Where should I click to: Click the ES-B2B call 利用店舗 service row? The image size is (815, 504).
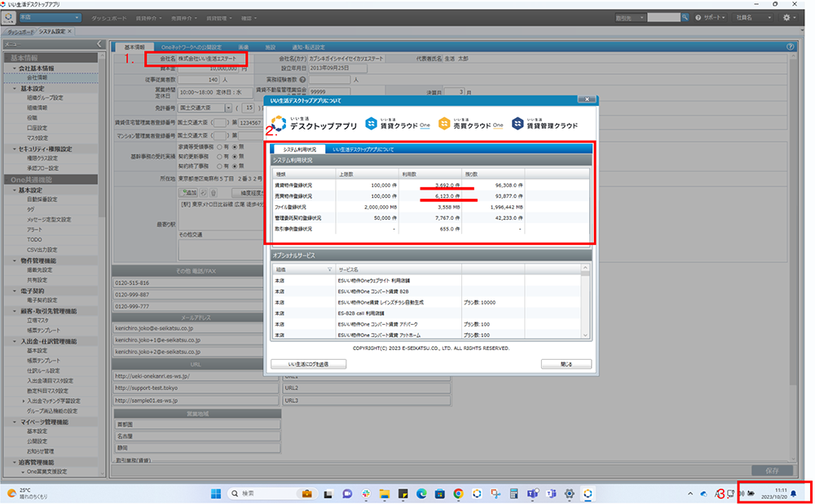click(x=427, y=313)
